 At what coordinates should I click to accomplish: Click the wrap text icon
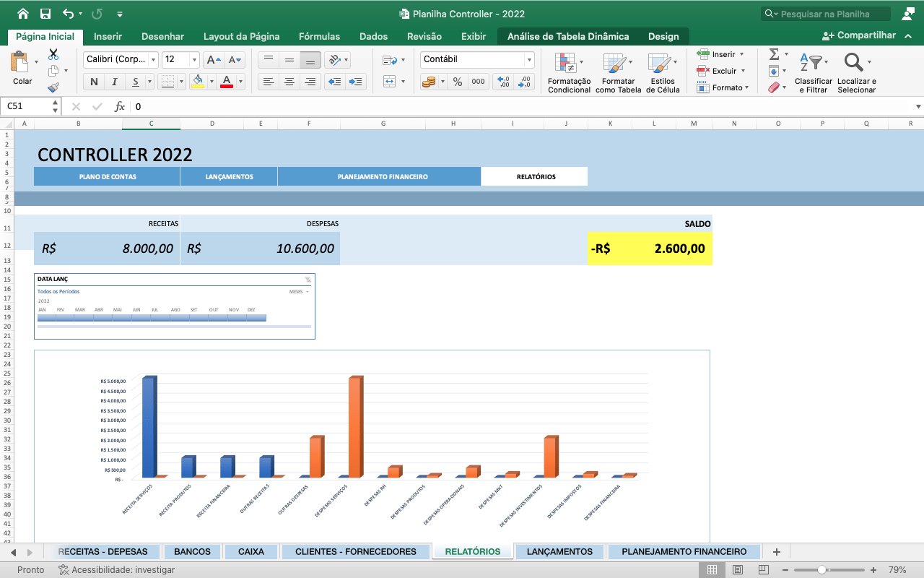[x=390, y=60]
